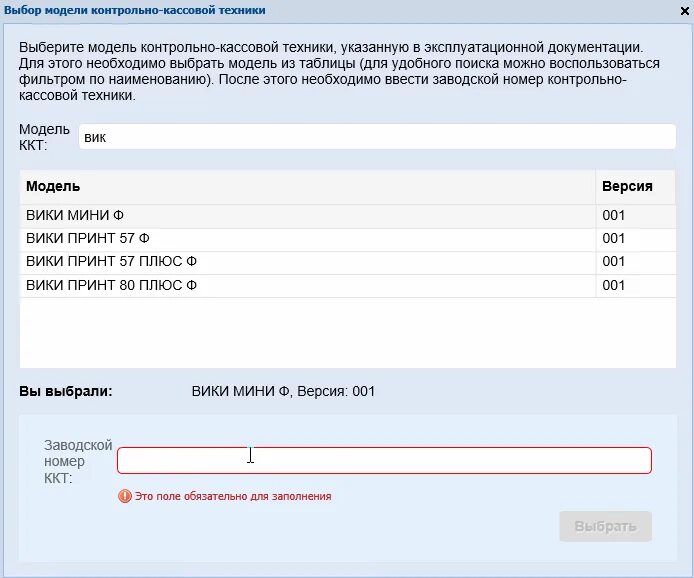The height and width of the screenshot is (578, 694).
Task: Choose ВИКИ ПРИНТ 57 ПЛЮС Ф model
Action: (x=347, y=262)
